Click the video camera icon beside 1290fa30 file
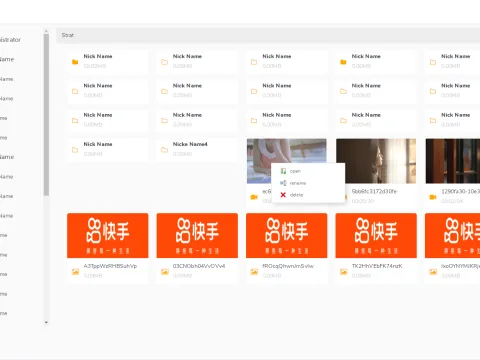 [433, 197]
